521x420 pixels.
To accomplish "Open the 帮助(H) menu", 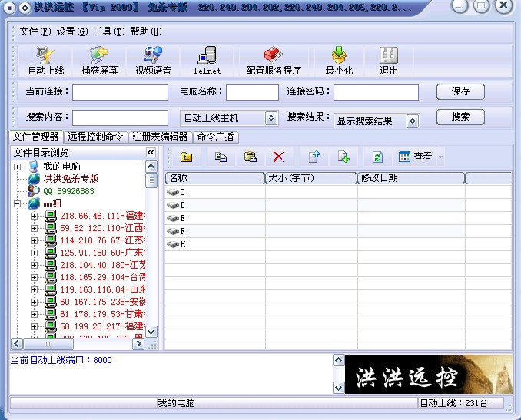I will coord(146,32).
